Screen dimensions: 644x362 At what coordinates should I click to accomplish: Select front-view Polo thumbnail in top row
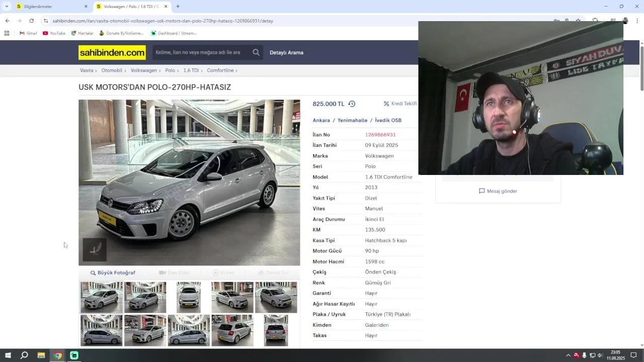tap(189, 297)
